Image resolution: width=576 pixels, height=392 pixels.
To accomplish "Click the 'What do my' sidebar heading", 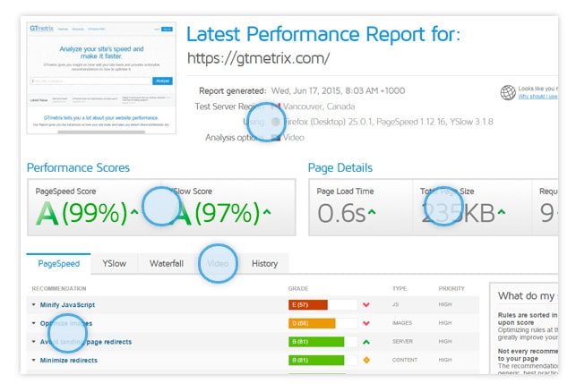I will point(528,296).
